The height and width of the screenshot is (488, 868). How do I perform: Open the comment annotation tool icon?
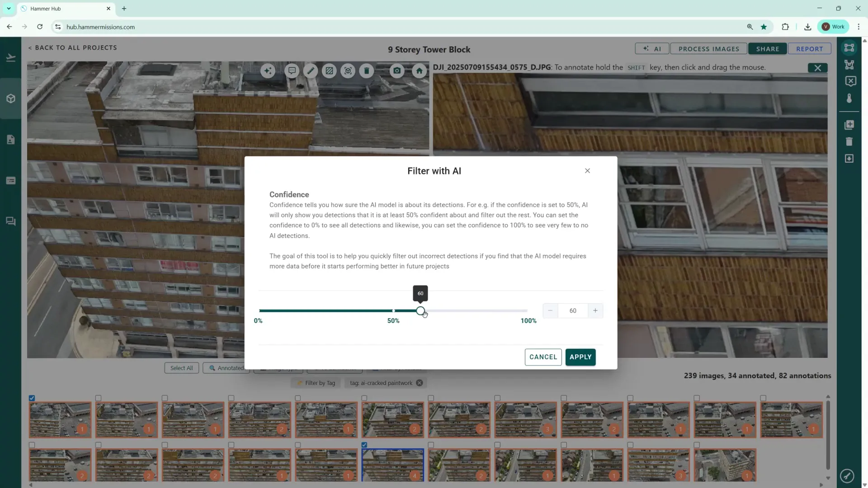tap(292, 71)
